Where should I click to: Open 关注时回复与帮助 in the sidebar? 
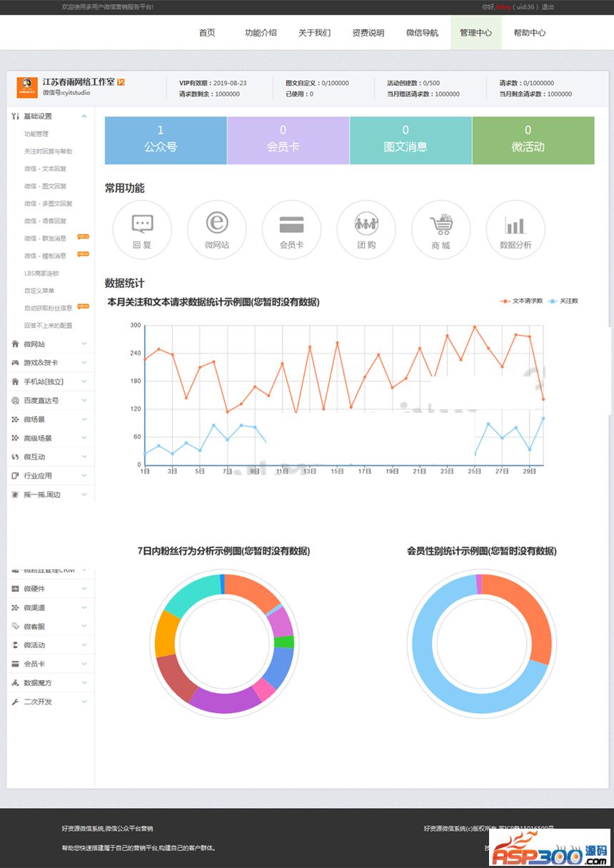pos(48,151)
